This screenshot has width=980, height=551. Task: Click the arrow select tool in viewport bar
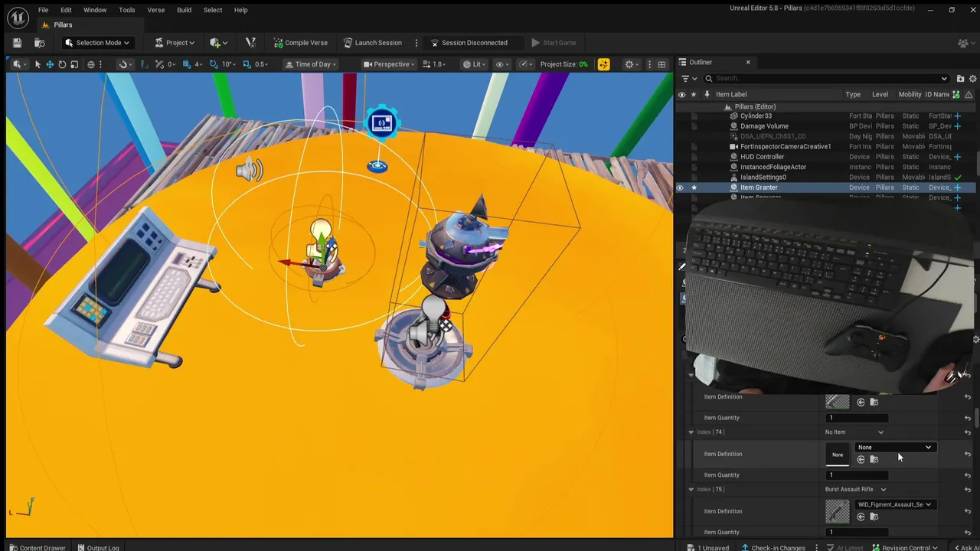click(x=38, y=64)
